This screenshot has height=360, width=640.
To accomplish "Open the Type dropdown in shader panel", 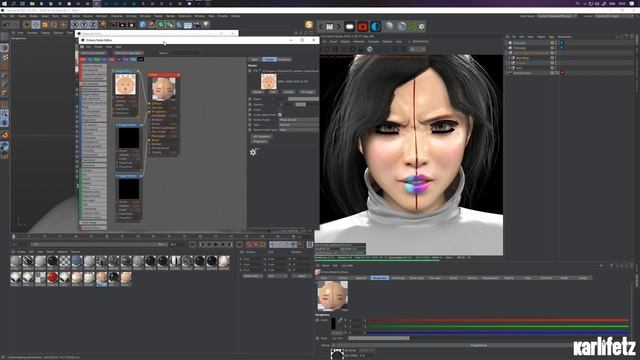I will point(299,125).
